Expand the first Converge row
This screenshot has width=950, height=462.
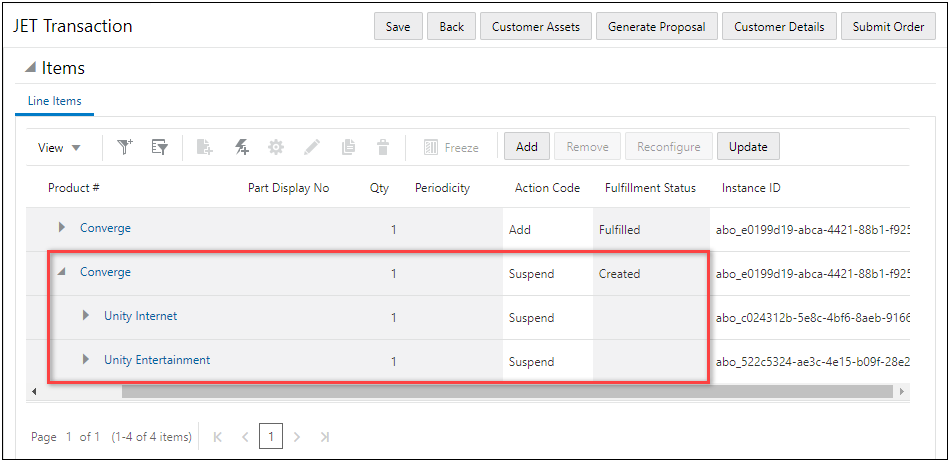62,228
